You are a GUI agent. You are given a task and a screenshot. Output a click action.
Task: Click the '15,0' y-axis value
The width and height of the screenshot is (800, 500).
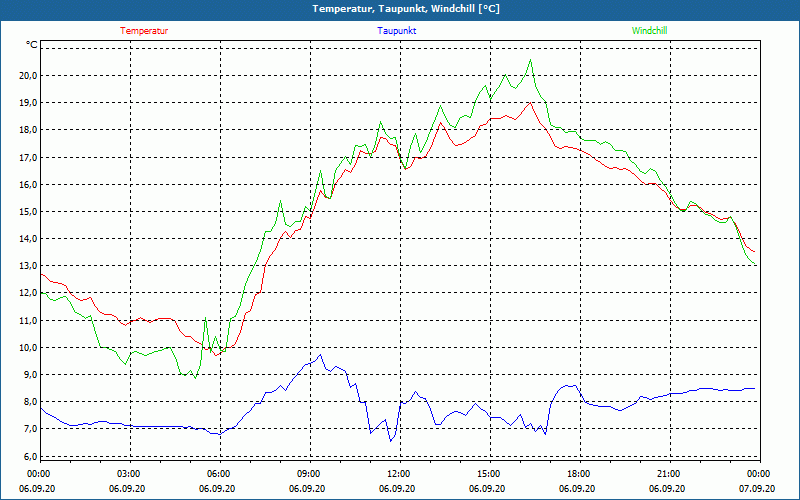29,211
